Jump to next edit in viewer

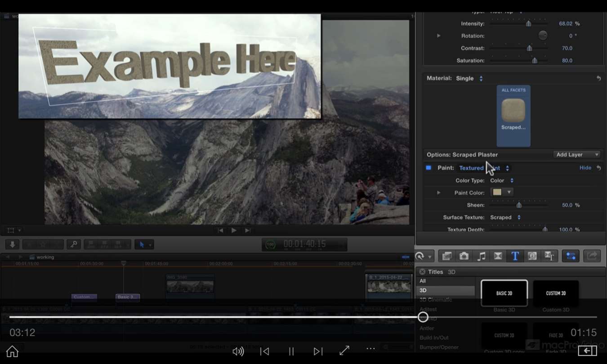(x=247, y=230)
